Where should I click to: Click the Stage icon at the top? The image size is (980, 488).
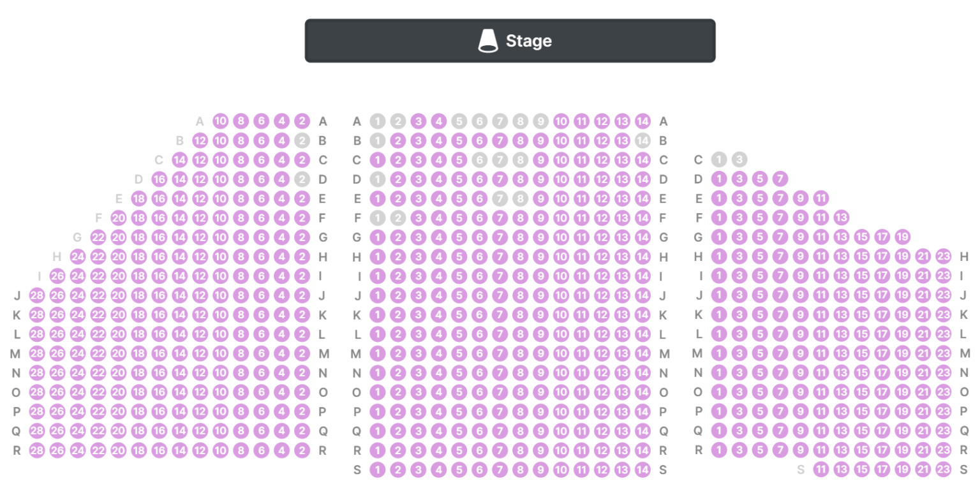(489, 40)
